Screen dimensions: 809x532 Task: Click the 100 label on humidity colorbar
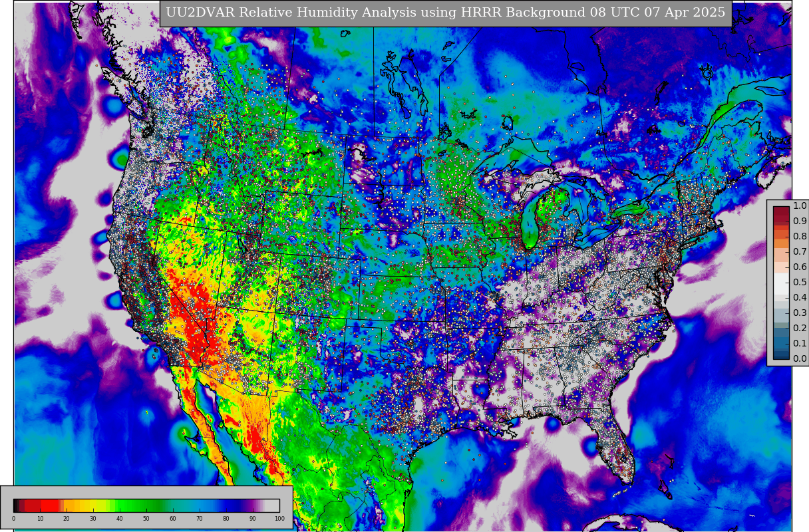tap(279, 518)
